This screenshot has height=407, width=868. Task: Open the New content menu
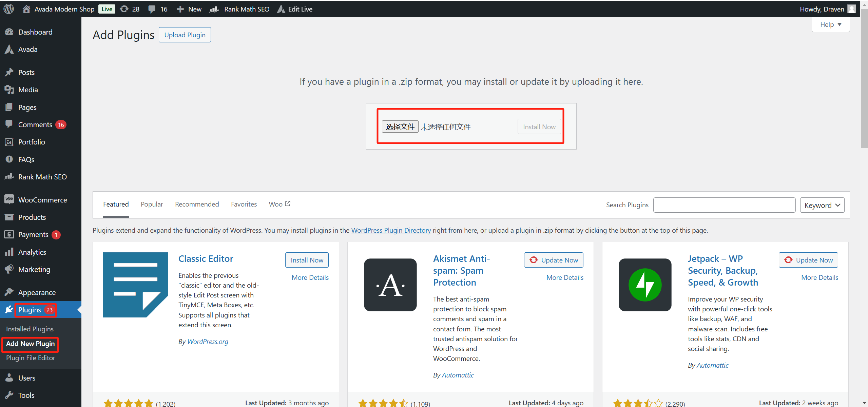point(189,9)
